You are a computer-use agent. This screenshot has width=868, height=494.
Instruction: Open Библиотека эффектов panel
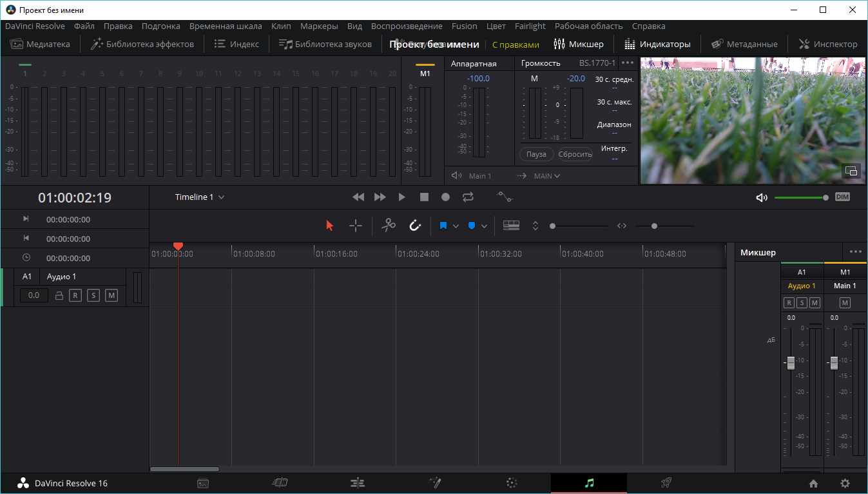tap(142, 44)
